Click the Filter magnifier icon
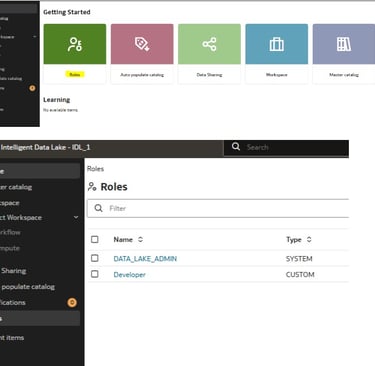Screen dimensions: 375x366 pyautogui.click(x=98, y=208)
